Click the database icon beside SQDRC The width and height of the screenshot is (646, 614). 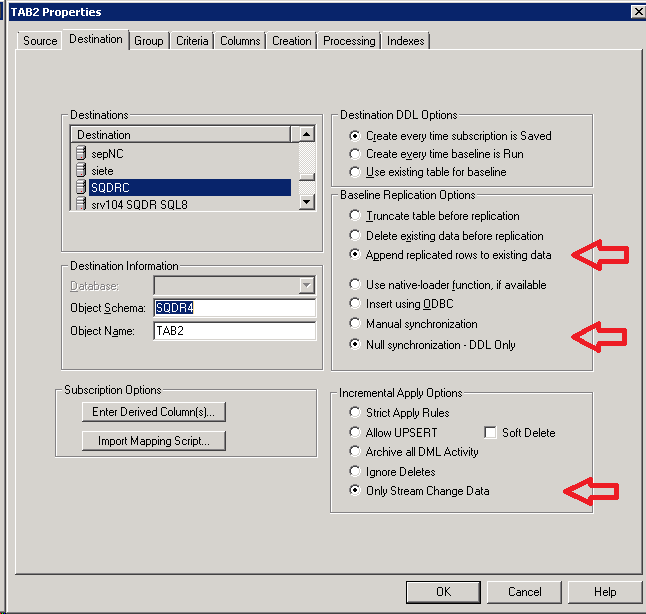click(81, 187)
